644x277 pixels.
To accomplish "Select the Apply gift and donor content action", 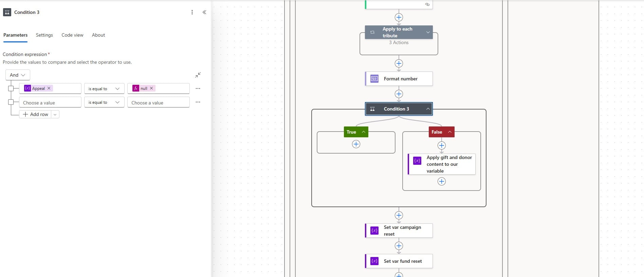I will (x=442, y=164).
